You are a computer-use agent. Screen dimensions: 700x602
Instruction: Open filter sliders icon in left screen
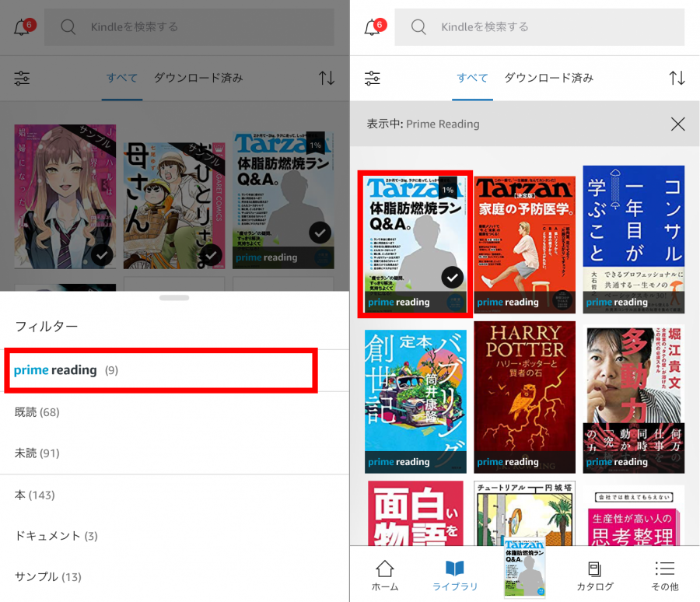[x=22, y=78]
